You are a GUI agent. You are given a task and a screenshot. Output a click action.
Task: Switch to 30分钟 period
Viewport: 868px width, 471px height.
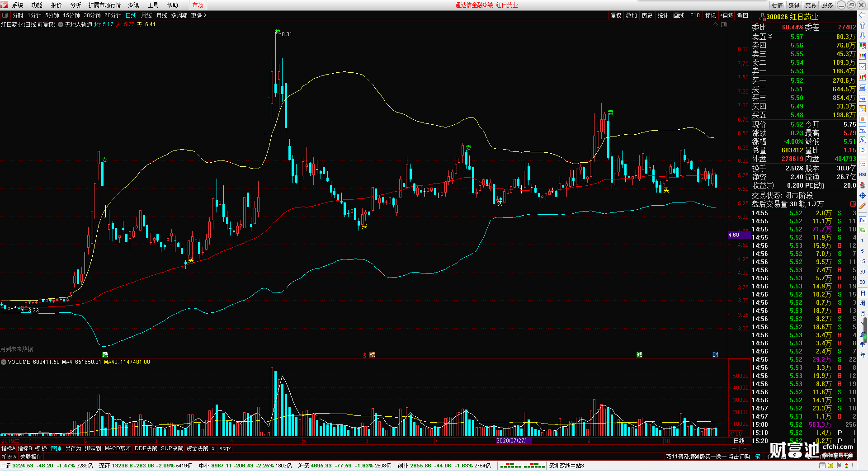coord(92,15)
